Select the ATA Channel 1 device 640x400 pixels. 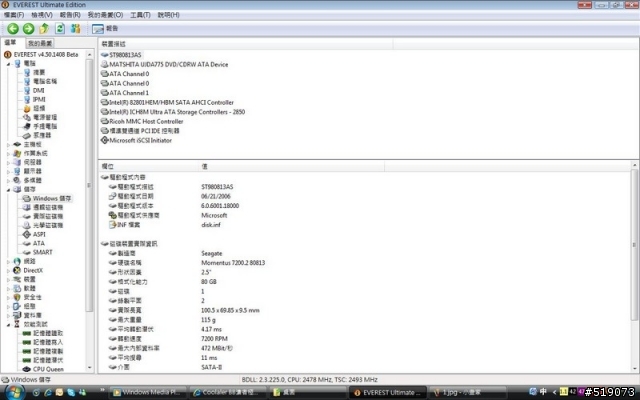tap(129, 93)
